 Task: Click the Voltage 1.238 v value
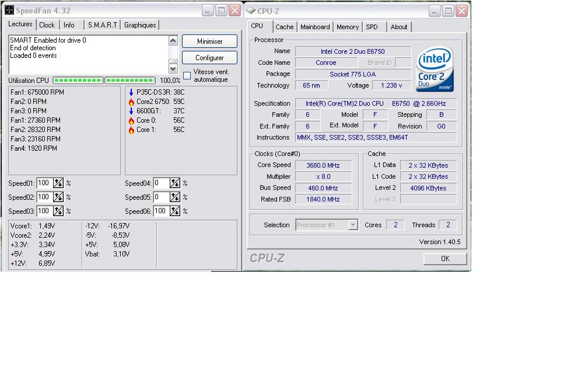coord(391,86)
